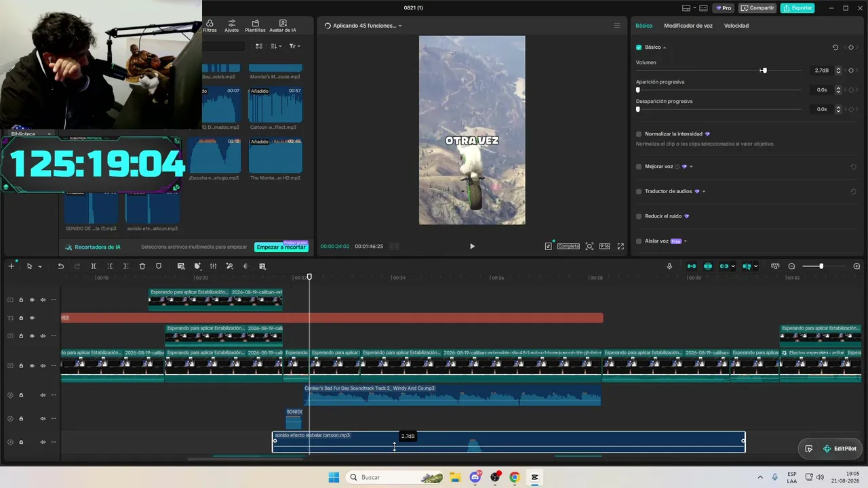The height and width of the screenshot is (488, 868).
Task: Expand the Aislar voz options arrow
Action: 686,241
